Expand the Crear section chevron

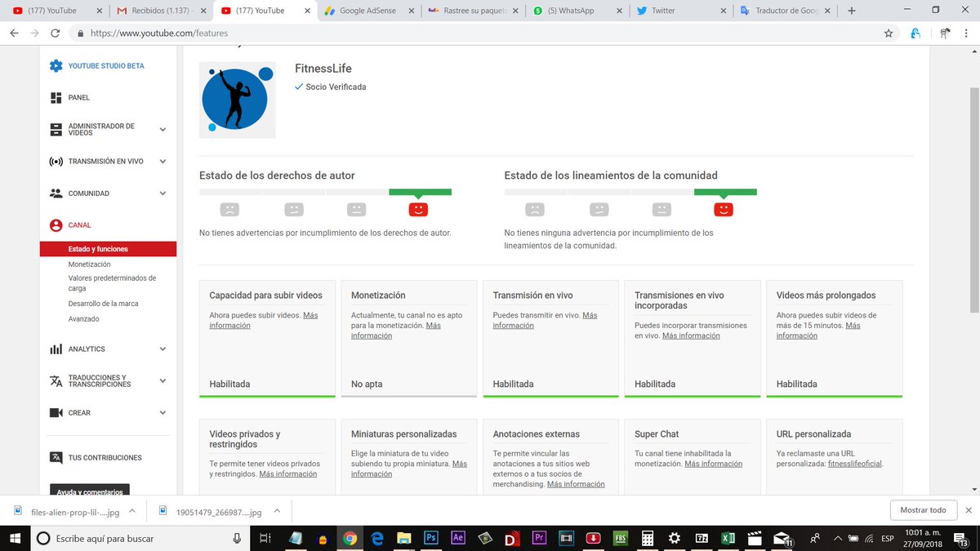click(x=163, y=413)
